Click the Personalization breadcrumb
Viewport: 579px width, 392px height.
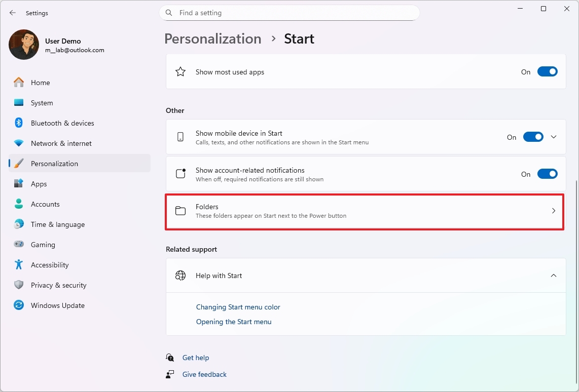(x=212, y=38)
